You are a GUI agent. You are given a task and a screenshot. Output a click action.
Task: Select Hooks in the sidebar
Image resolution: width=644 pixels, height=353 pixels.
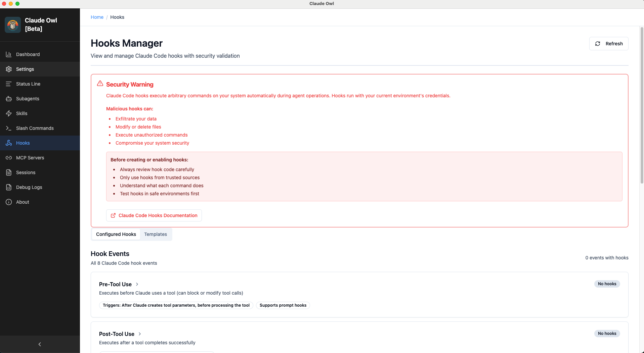[x=40, y=143]
